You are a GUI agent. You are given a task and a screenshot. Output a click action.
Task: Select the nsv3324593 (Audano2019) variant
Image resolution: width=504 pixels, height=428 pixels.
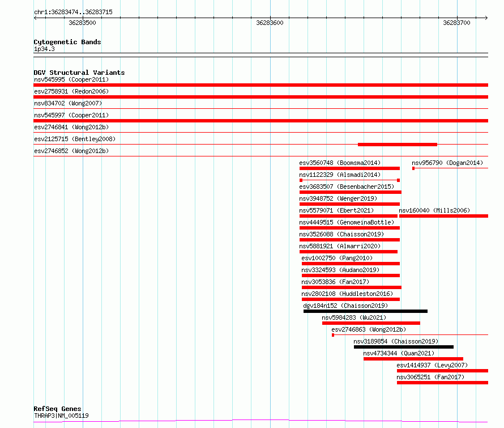(340, 270)
